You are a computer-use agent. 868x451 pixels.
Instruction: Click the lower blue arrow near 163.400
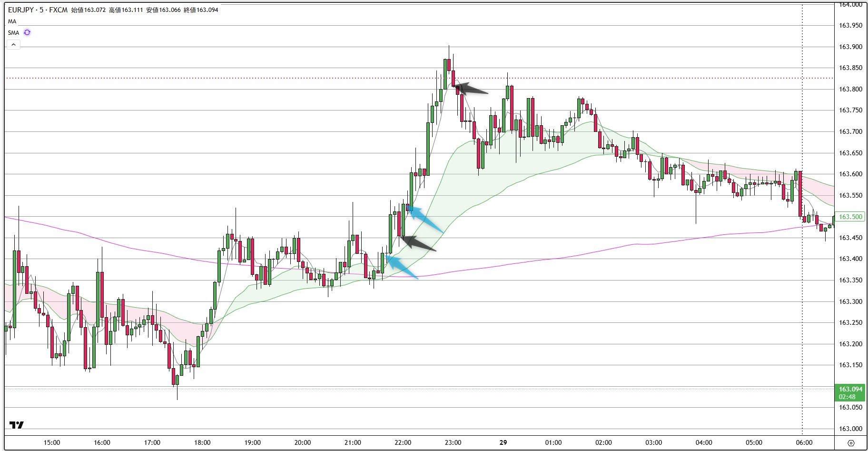pyautogui.click(x=401, y=267)
